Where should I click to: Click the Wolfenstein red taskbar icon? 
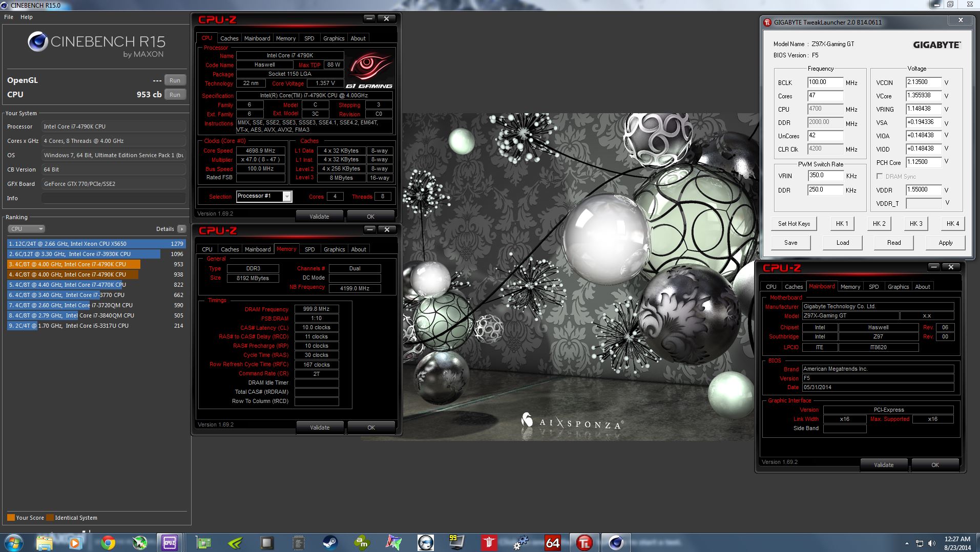pyautogui.click(x=488, y=542)
